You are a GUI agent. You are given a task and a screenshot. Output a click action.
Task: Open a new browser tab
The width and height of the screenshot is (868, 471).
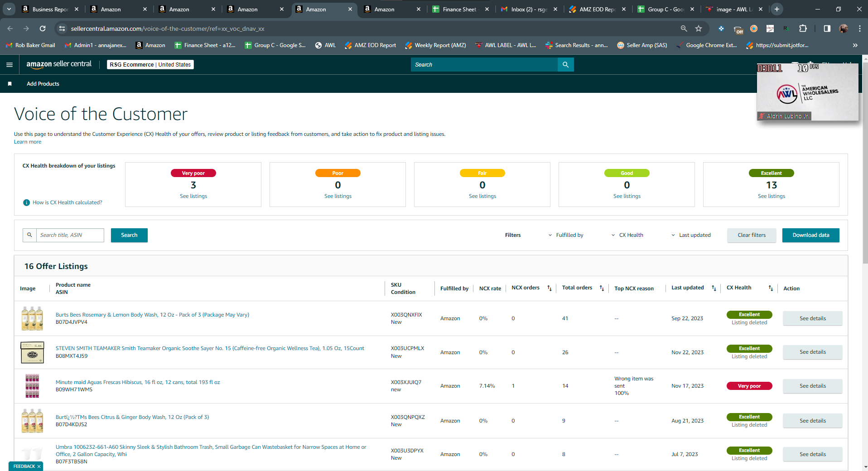(777, 9)
